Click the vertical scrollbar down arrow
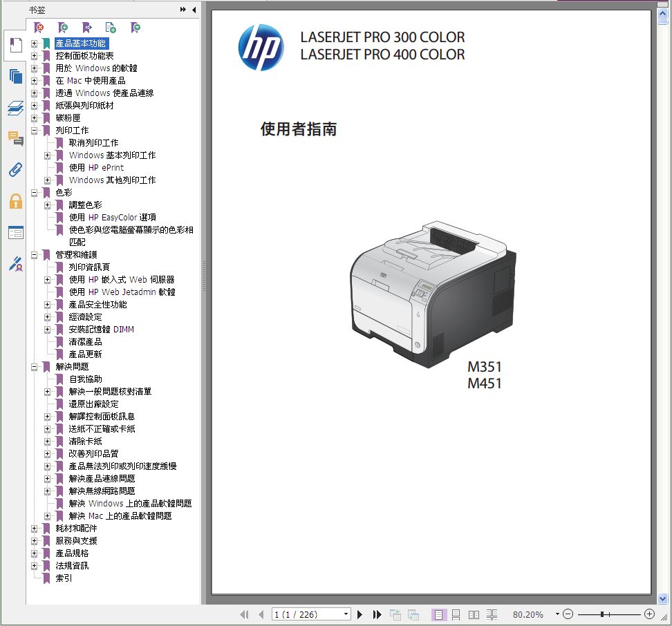Image resolution: width=672 pixels, height=626 pixels. (x=662, y=598)
